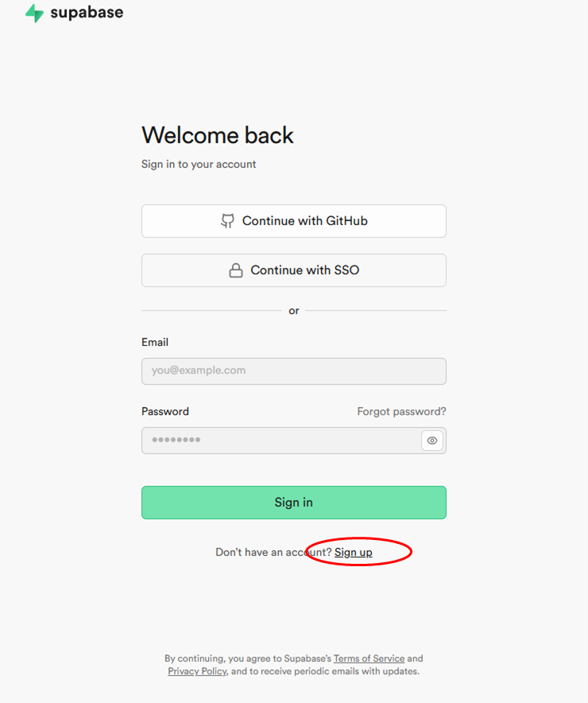
Task: Click the Email field label
Action: 155,342
